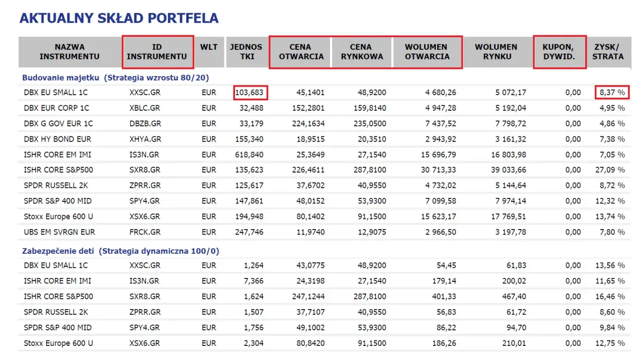Select the Zabezpečenie detí strategy heading
This screenshot has height=361, width=644.
coord(121,251)
